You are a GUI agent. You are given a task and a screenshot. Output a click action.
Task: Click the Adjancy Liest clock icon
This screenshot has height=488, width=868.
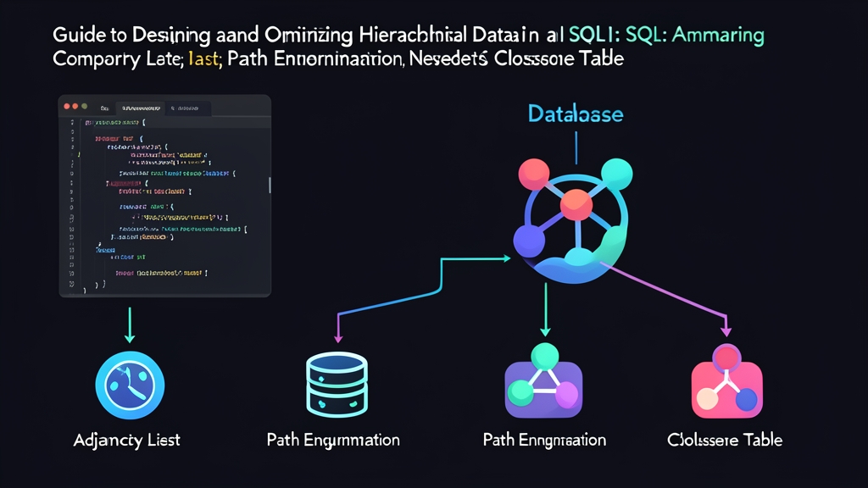pyautogui.click(x=130, y=385)
